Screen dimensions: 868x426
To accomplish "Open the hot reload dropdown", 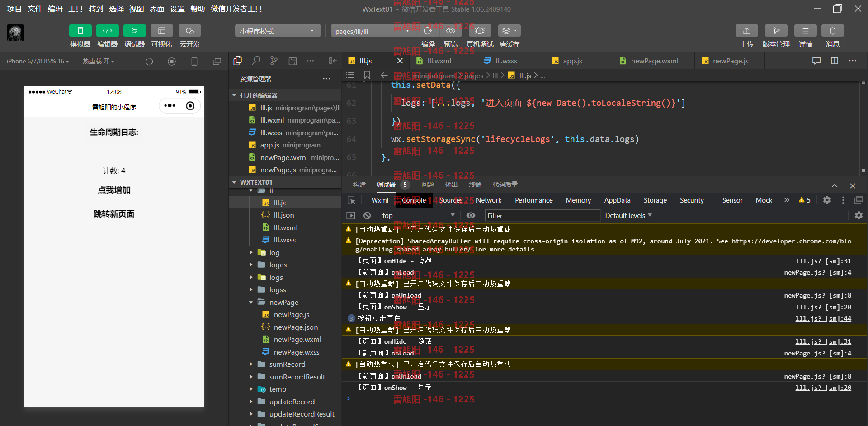I will 98,61.
